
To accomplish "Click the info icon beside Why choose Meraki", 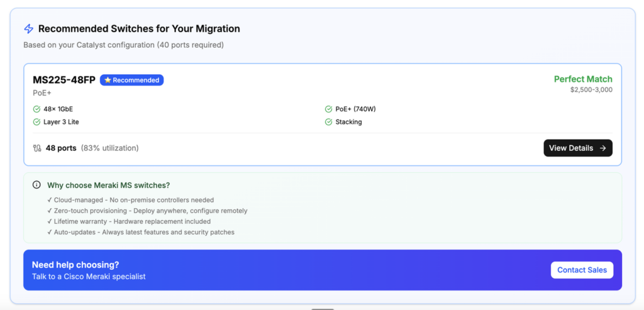I will pos(36,185).
